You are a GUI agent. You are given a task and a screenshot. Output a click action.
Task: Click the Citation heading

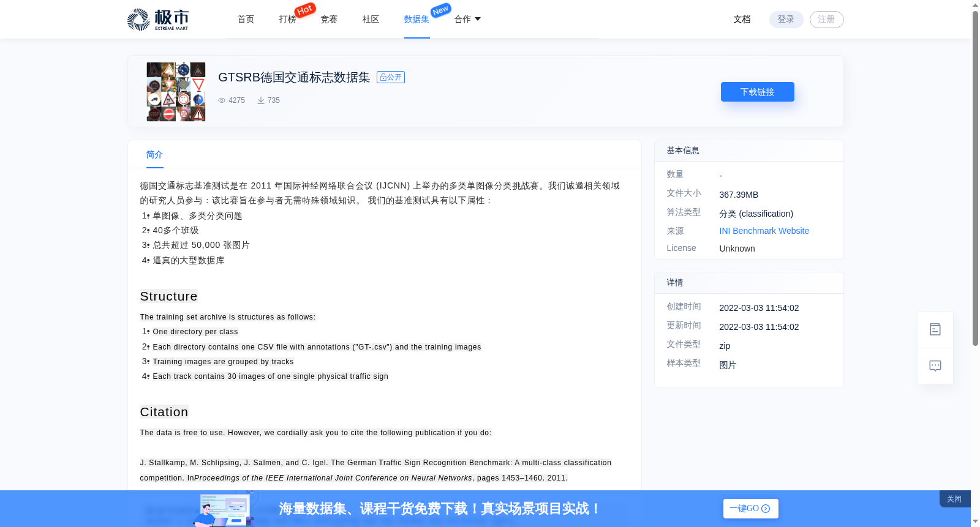(x=164, y=412)
